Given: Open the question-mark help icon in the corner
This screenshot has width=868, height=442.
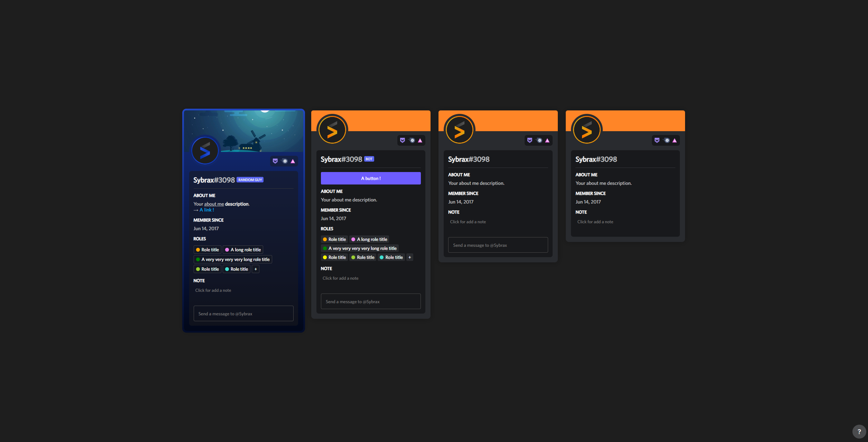Looking at the screenshot, I should tap(860, 432).
